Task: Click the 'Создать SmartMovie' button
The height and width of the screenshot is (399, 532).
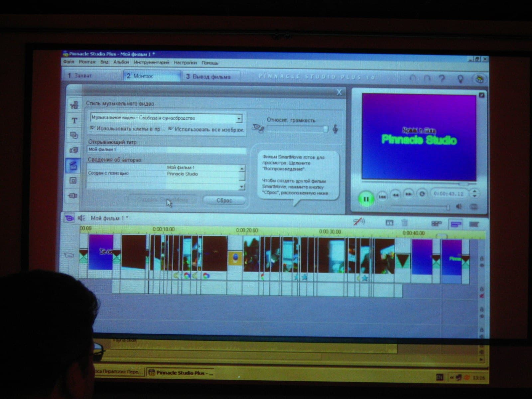Action: [163, 199]
